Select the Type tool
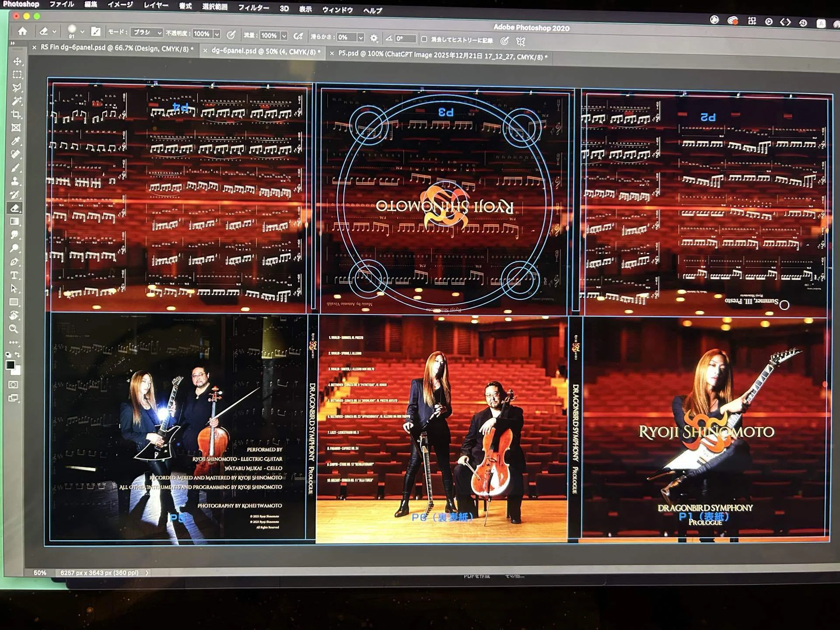840x630 pixels. [x=14, y=275]
